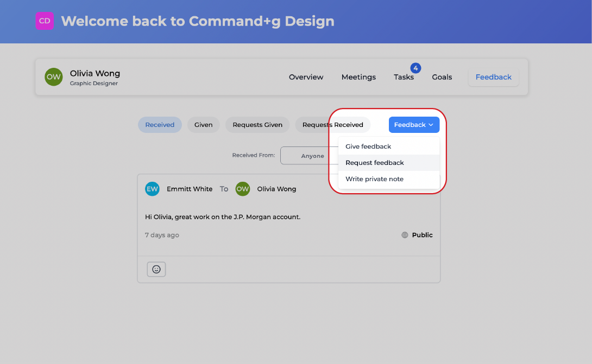Click Olivia Wong's OW profile avatar
Image resolution: width=592 pixels, height=364 pixels.
[54, 77]
